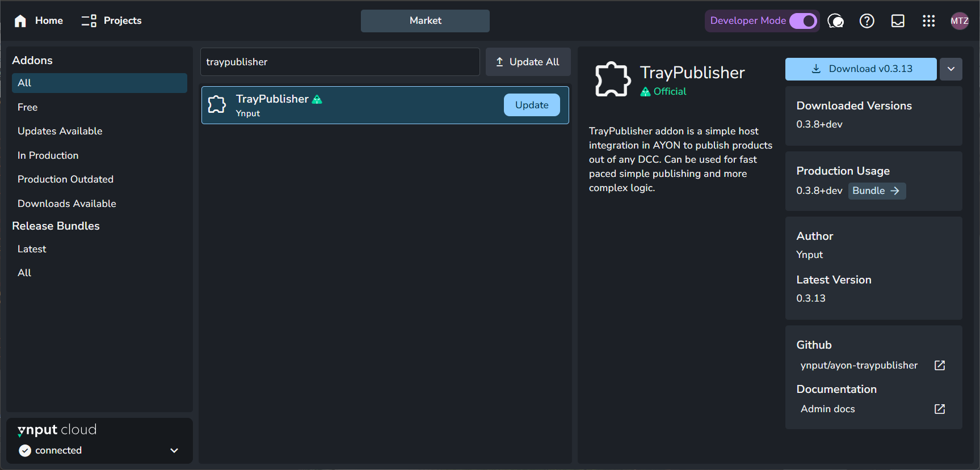Image resolution: width=980 pixels, height=470 pixels.
Task: Open the inbox icon
Action: pos(898,21)
